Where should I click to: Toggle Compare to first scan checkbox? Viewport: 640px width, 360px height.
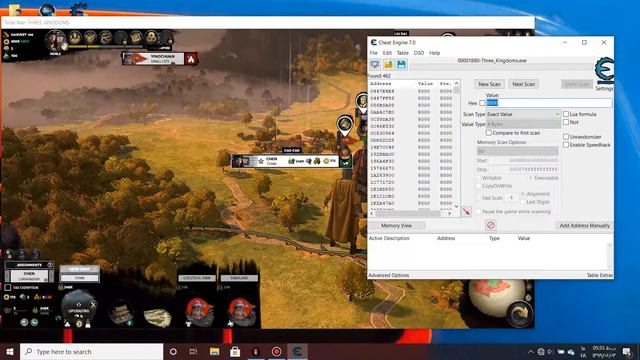489,133
